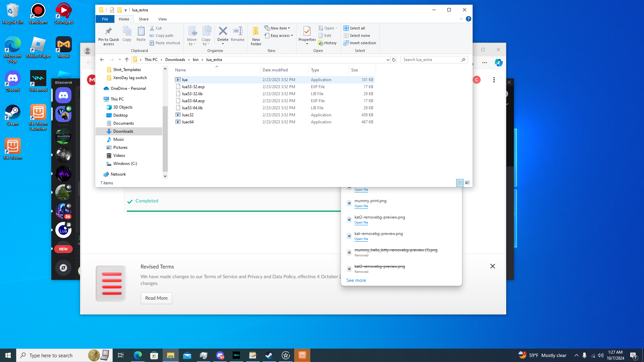Open the Share ribbon tab

tap(144, 19)
